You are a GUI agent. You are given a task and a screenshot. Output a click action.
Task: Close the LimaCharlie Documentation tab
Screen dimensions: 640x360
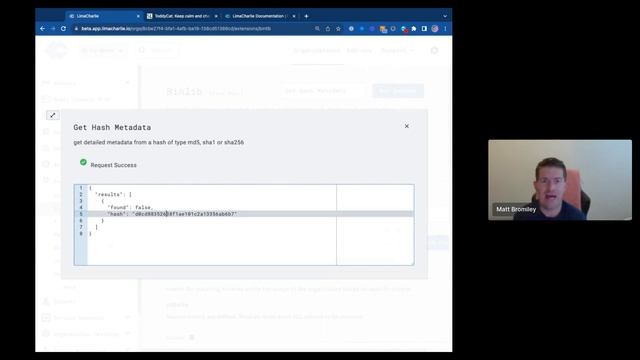294,16
